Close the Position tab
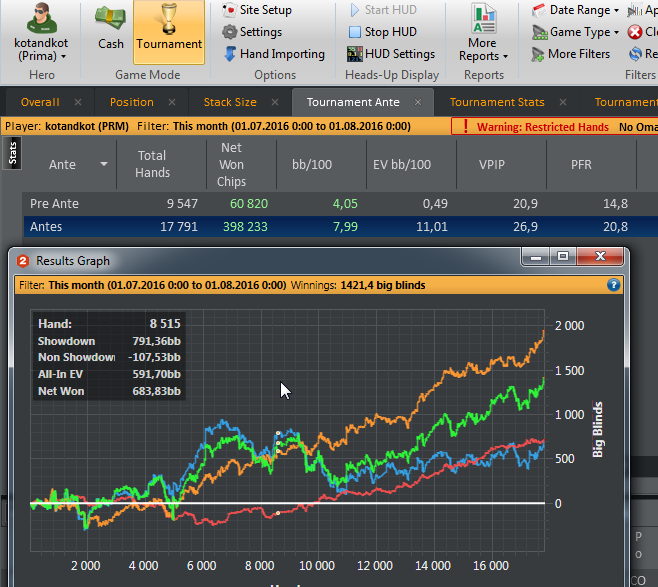This screenshot has width=658, height=587. [x=172, y=102]
